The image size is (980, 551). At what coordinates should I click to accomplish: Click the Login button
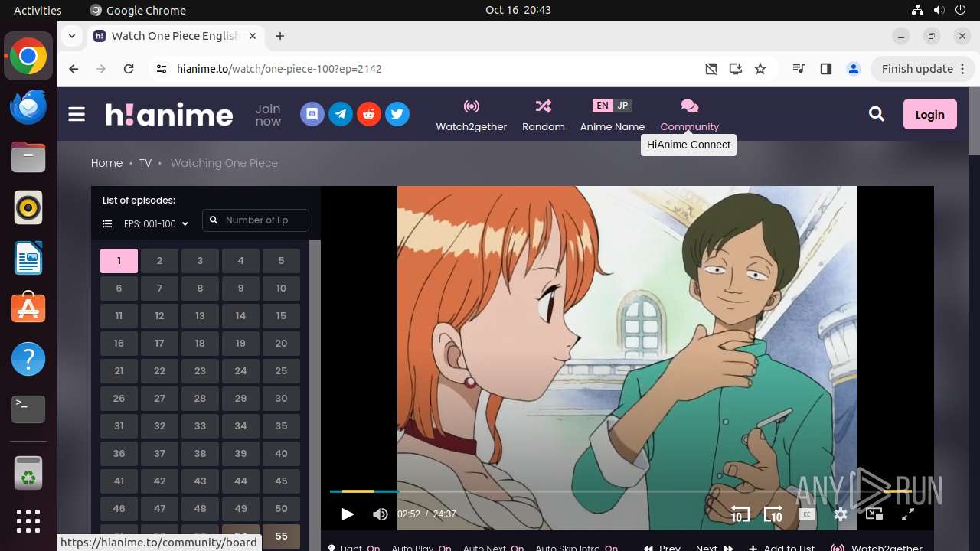coord(930,114)
